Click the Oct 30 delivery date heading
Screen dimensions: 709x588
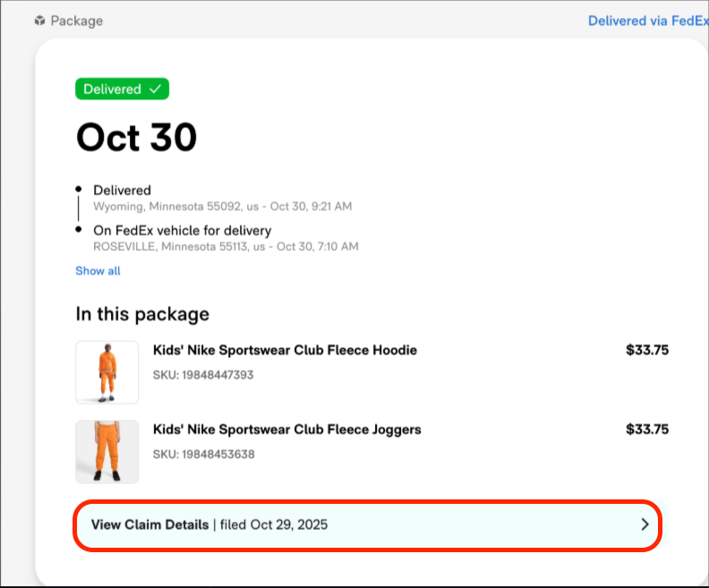coord(136,138)
